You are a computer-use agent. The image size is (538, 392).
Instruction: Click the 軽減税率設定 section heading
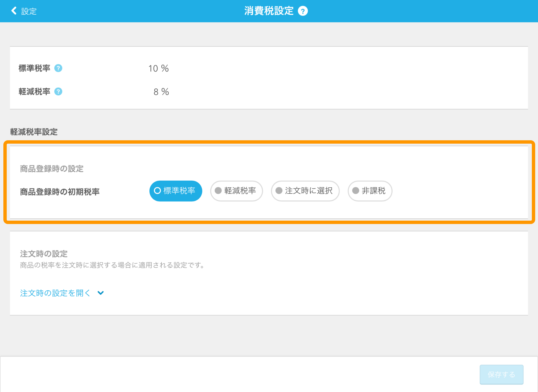(34, 132)
